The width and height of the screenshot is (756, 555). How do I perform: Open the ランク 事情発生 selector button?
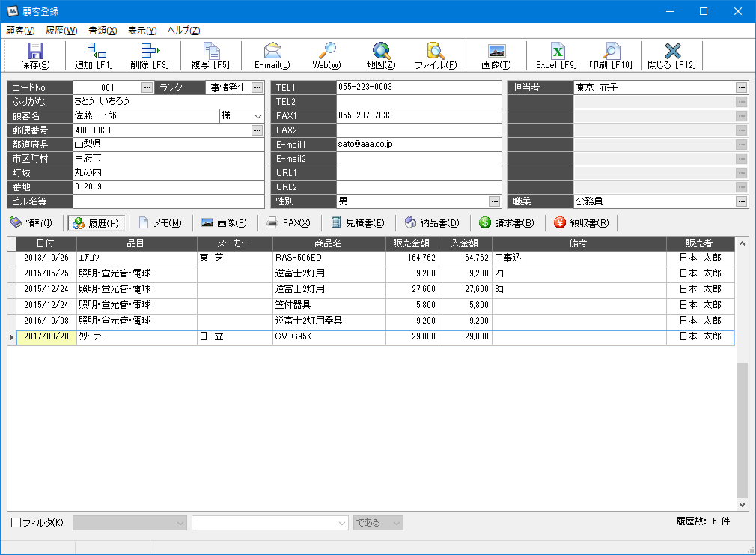point(257,88)
